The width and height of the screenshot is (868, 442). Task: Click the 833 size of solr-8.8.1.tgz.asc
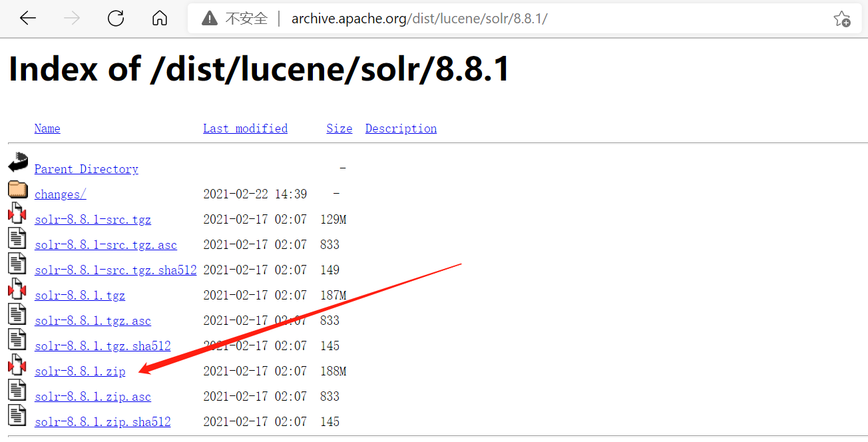(x=330, y=321)
